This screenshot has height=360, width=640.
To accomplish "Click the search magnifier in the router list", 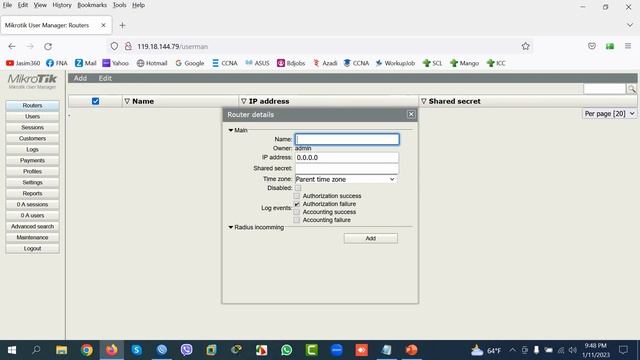I will click(x=631, y=89).
